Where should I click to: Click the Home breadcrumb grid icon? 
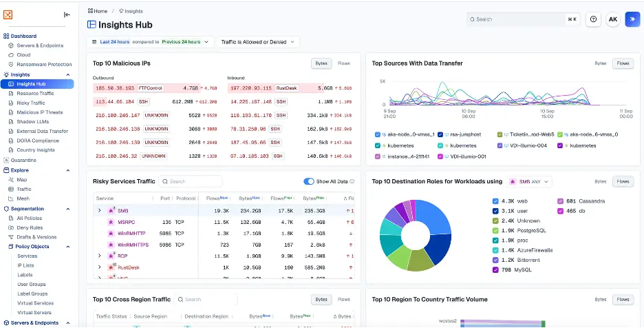pos(90,11)
